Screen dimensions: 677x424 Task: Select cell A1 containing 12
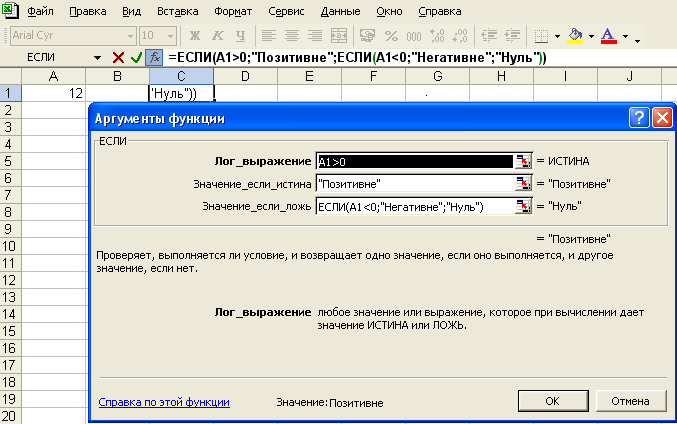[54, 93]
